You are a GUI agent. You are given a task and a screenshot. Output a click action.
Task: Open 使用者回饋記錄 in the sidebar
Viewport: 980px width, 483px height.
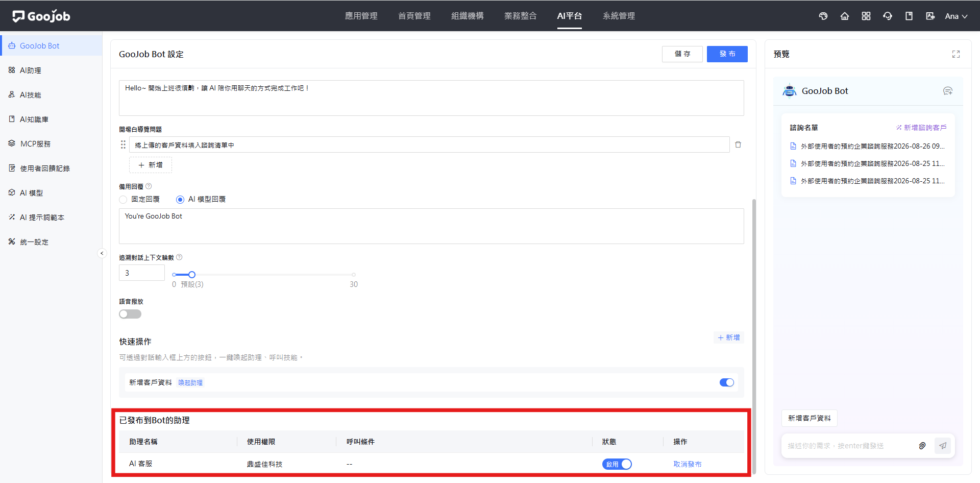point(51,168)
